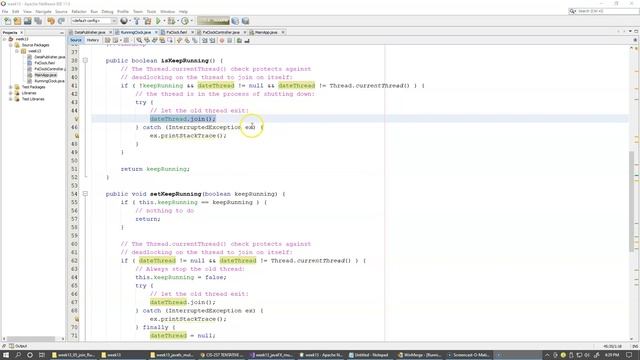Click the Shift Line Left icon
The image size is (640, 360).
pyautogui.click(x=205, y=40)
